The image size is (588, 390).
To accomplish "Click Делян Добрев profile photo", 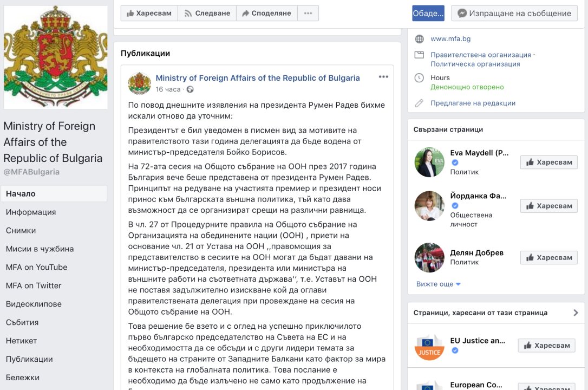I will [429, 257].
